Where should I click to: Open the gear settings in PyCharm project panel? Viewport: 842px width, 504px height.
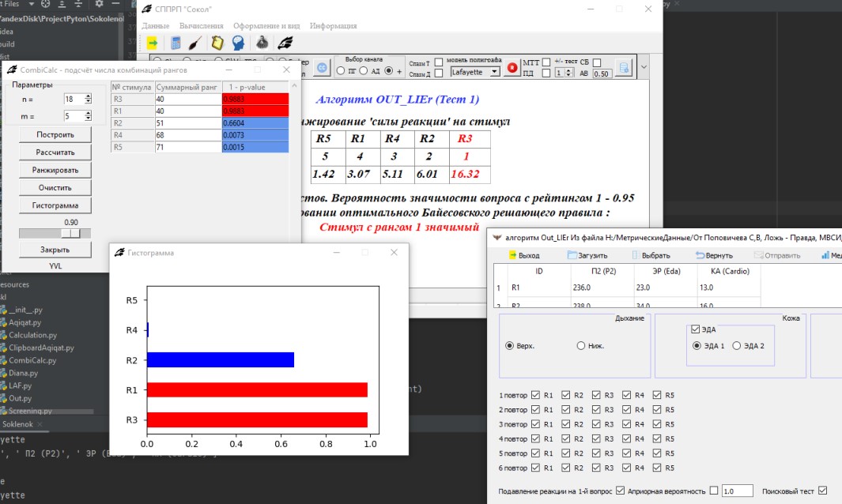point(100,4)
